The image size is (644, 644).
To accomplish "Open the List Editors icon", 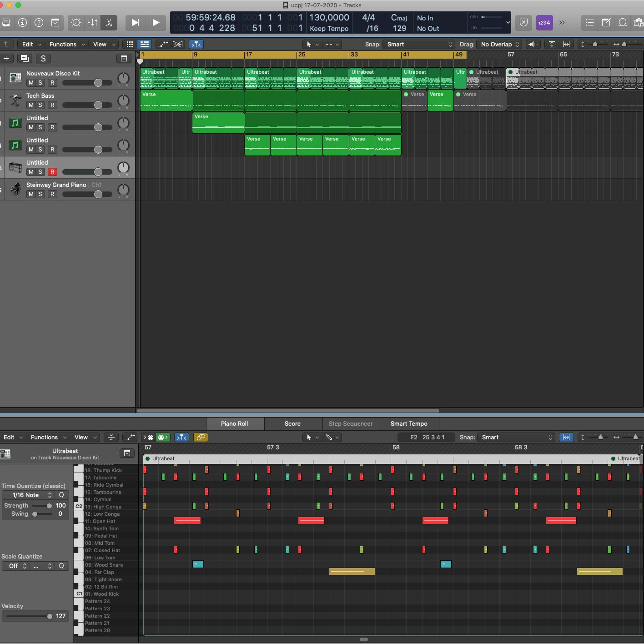I will (589, 23).
